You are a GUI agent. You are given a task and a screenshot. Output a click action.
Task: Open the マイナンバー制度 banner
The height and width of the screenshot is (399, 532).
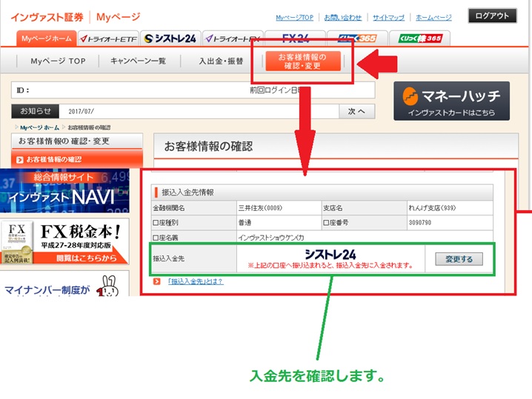pos(64,284)
